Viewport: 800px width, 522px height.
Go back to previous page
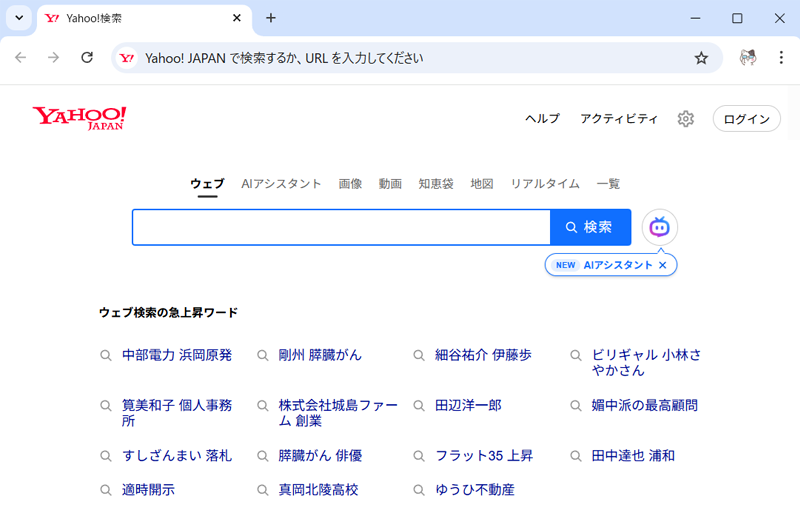(20, 58)
